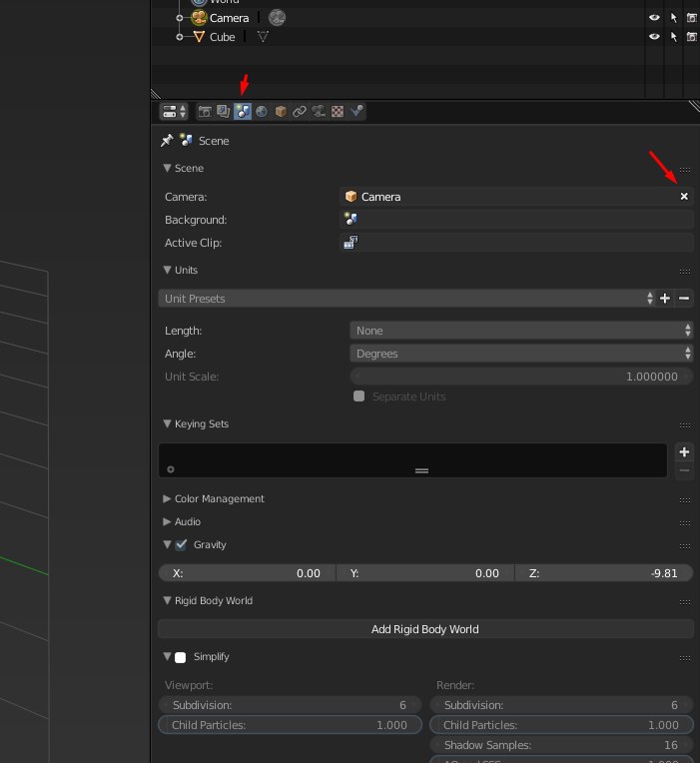
Task: Open the World properties tab
Action: 262,112
